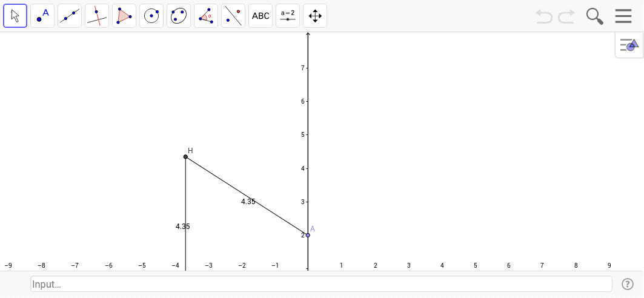644x298 pixels.
Task: Select the Polygon tool
Action: tap(124, 16)
